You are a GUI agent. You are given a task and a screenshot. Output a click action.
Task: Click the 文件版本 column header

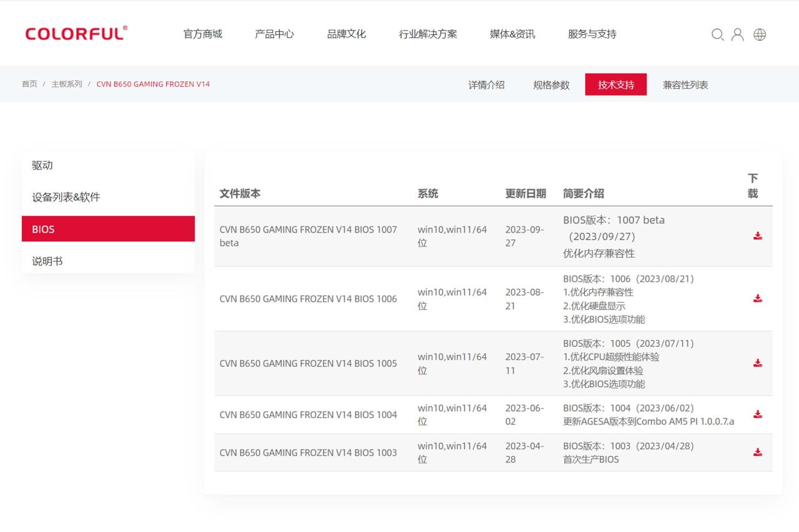point(240,193)
